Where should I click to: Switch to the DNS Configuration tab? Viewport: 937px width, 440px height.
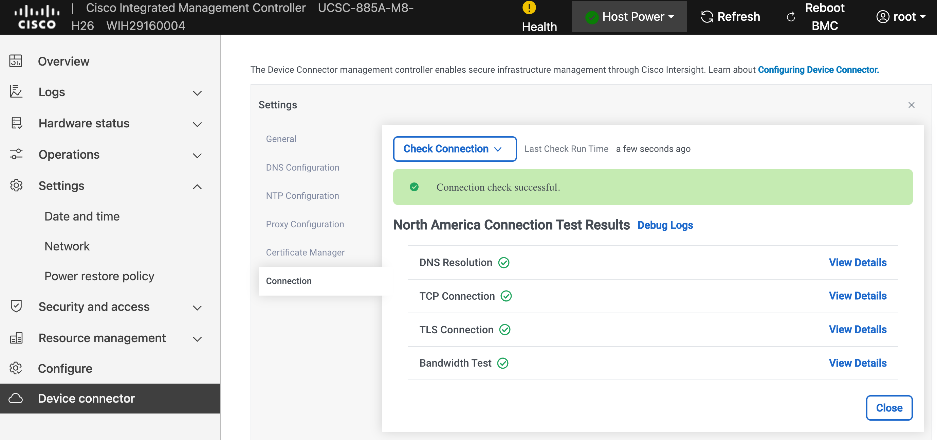tap(302, 167)
